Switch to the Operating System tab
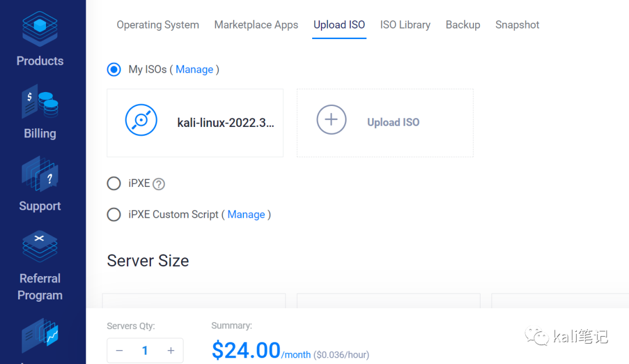Image resolution: width=629 pixels, height=364 pixels. coord(158,25)
